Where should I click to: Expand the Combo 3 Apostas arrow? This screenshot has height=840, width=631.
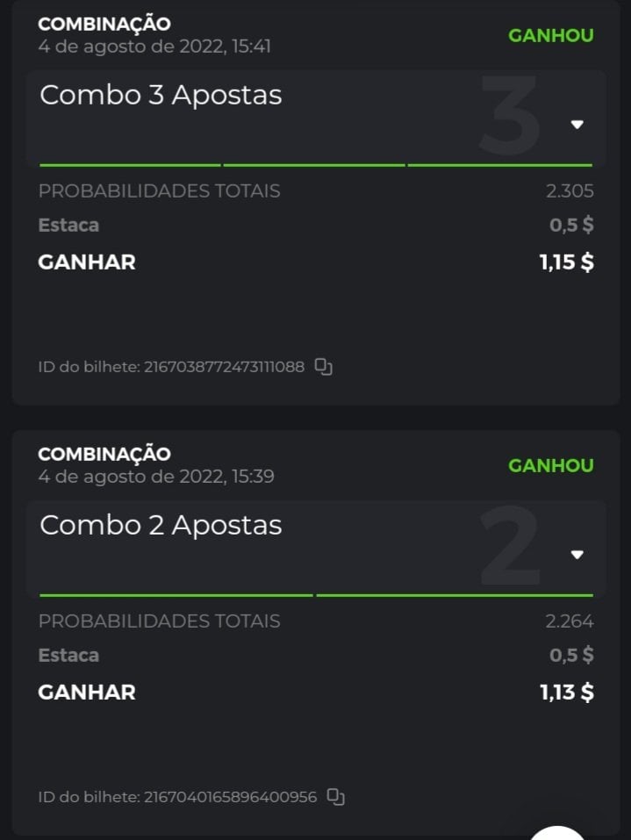(x=577, y=125)
